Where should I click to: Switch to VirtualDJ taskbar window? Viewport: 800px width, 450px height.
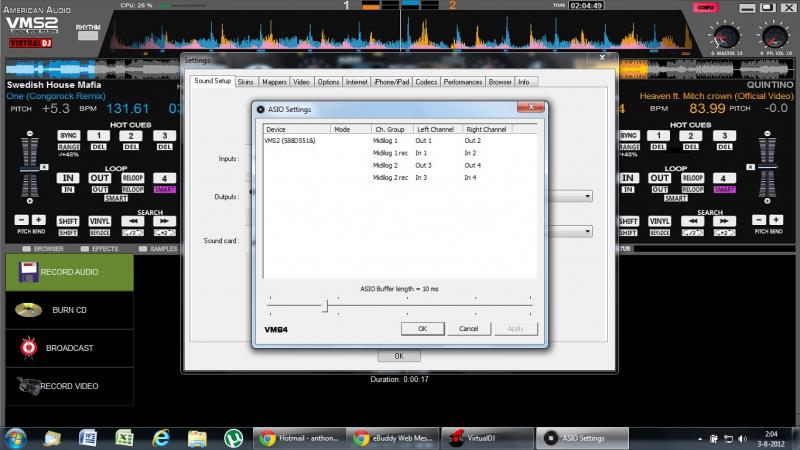[x=487, y=438]
